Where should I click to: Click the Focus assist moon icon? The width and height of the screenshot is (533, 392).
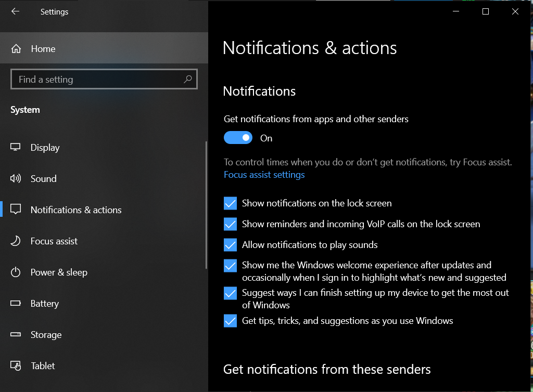[16, 241]
